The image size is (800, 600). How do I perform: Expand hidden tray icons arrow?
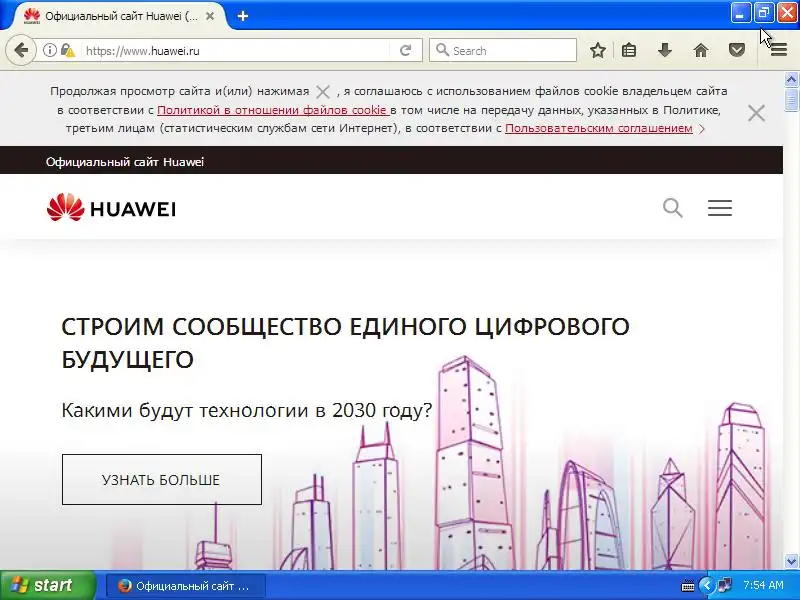point(706,585)
